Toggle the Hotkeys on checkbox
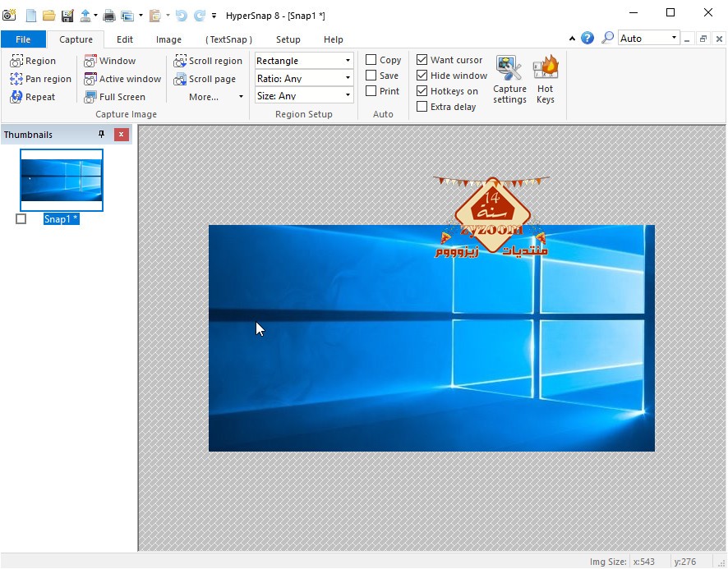The width and height of the screenshot is (728, 569). click(422, 91)
